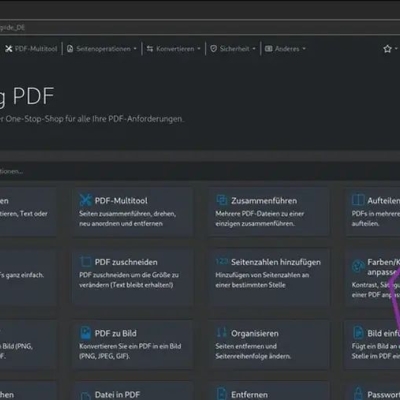The image size is (400, 400).
Task: Open the Organisieren card
Action: pyautogui.click(x=269, y=344)
